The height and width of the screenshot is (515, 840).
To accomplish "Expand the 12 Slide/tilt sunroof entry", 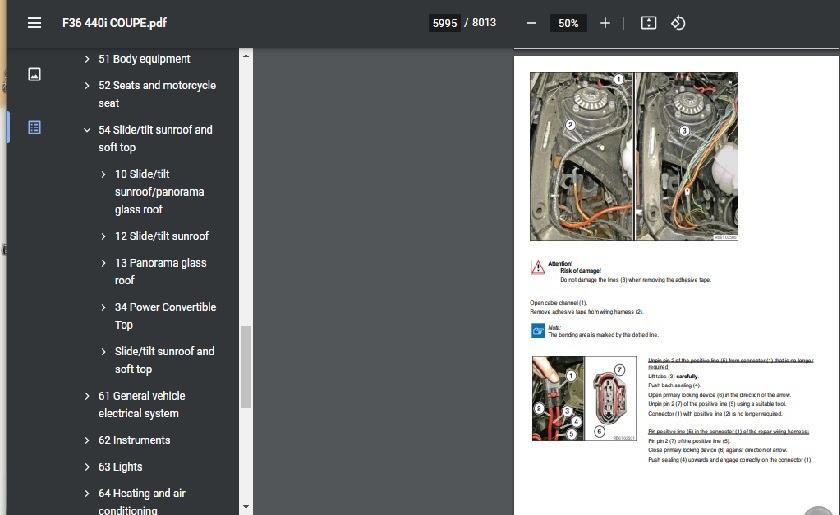I will [x=103, y=236].
